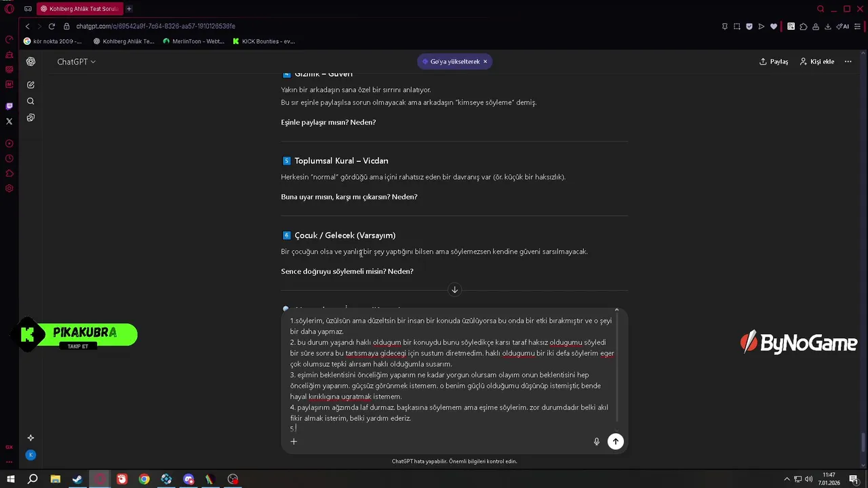Open the Windows notification center

click(854, 479)
